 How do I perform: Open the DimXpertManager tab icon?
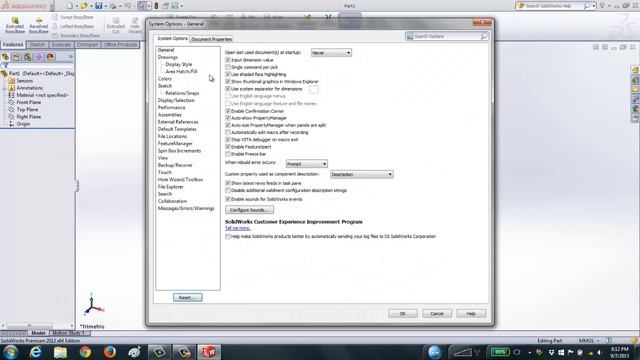[39, 57]
